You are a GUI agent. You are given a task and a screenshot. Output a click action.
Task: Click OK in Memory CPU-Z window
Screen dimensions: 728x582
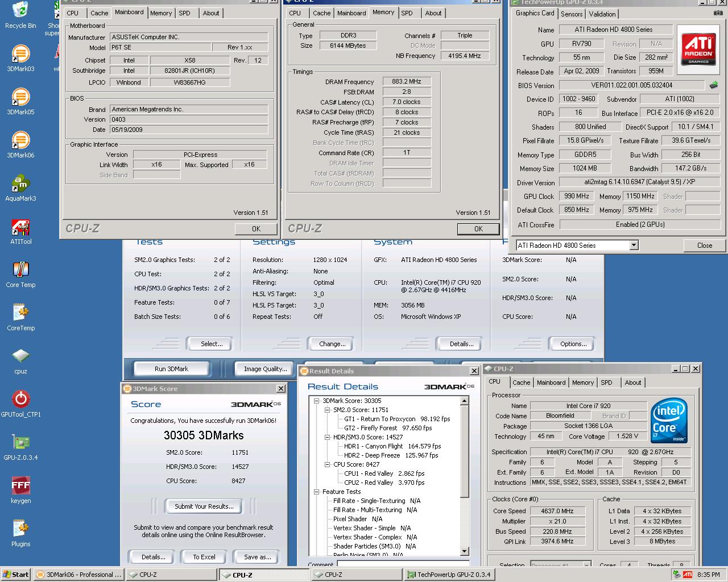click(479, 228)
